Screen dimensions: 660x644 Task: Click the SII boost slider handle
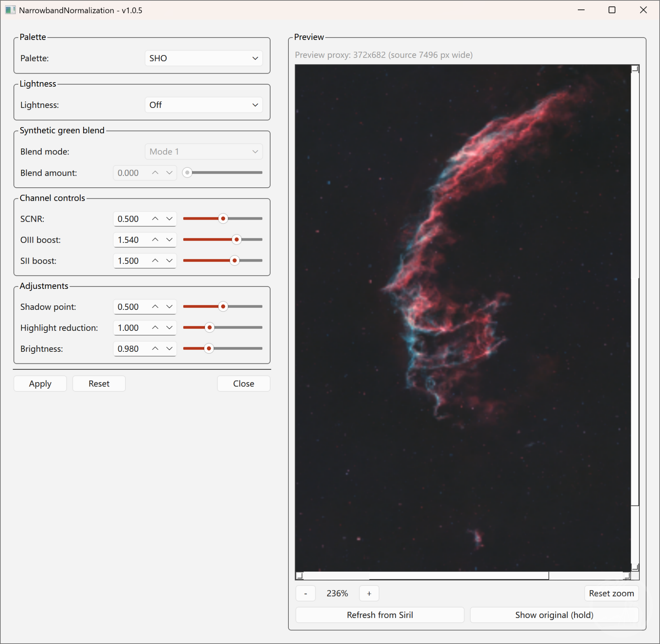pos(234,261)
